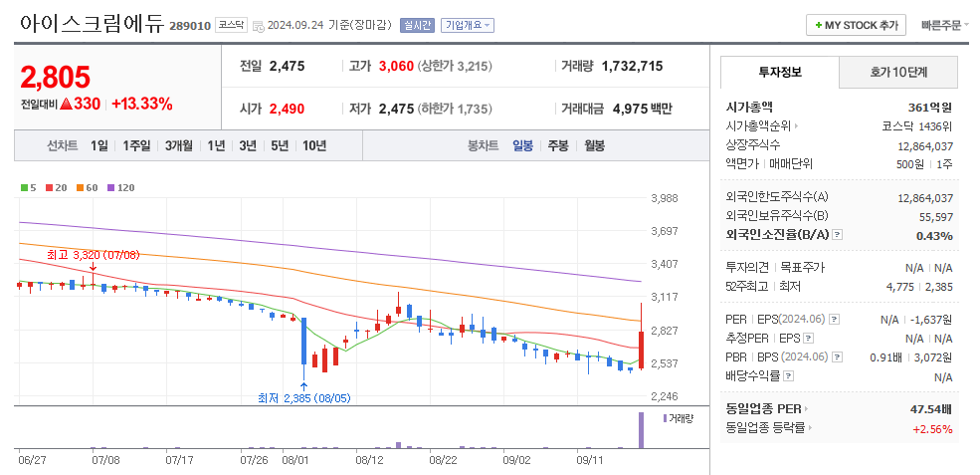980x475 pixels.
Task: Click the calendar icon beside the 2024.09.24 date
Action: 259,26
